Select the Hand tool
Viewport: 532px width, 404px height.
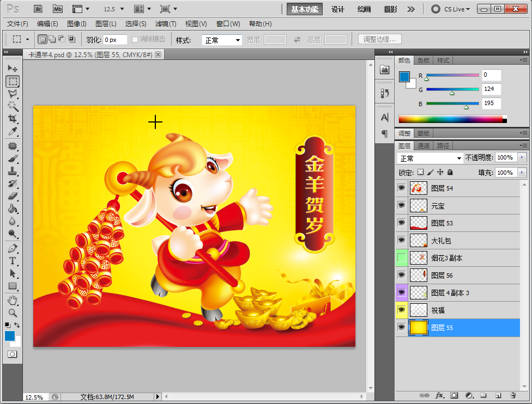(x=13, y=301)
